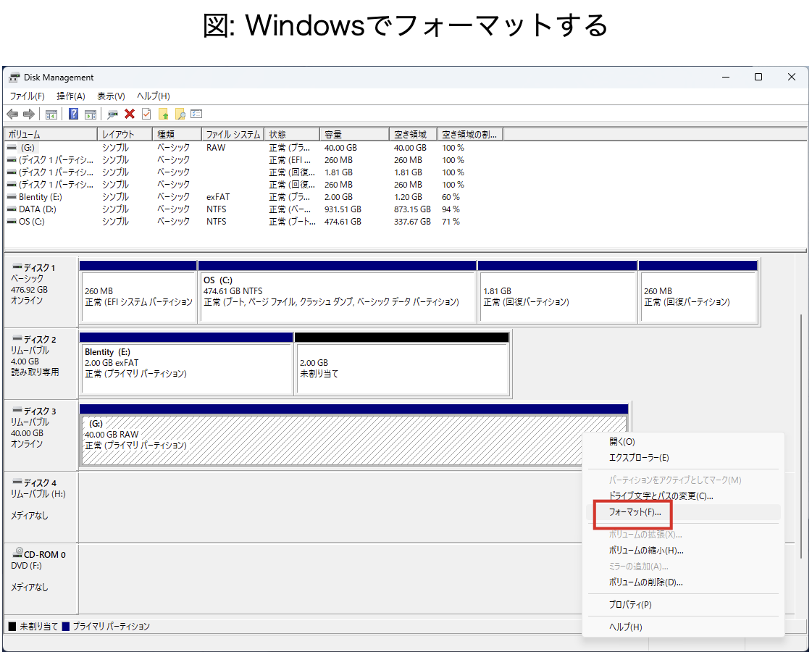Click the CD-ROM 0 disc icon
Image resolution: width=812 pixels, height=652 pixels.
coord(18,553)
